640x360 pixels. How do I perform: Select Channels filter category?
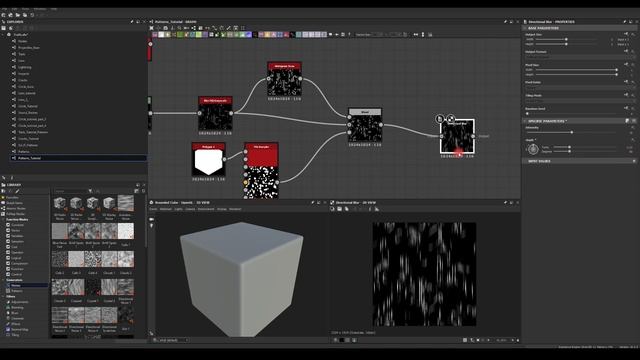pos(17,318)
